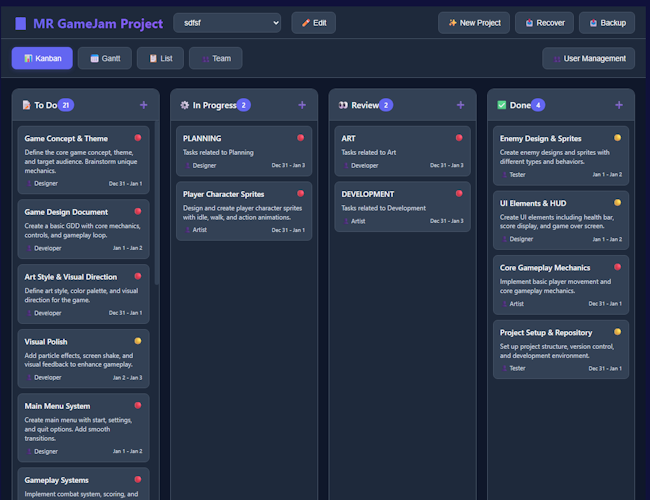Click the Designer assignee on PLANNING card
The image size is (650, 500).
201,165
